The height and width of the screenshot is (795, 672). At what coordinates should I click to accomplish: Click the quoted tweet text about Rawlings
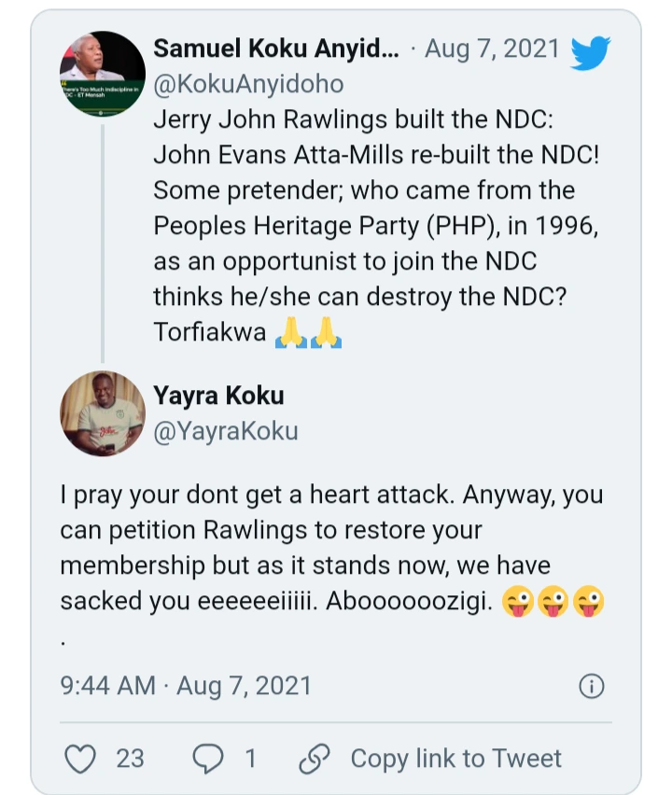tap(376, 226)
